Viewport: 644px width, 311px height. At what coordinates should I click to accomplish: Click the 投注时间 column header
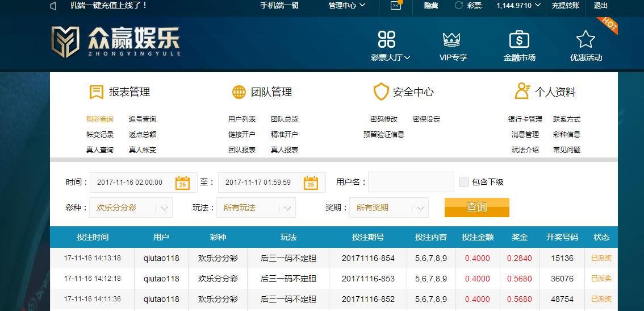coord(93,237)
